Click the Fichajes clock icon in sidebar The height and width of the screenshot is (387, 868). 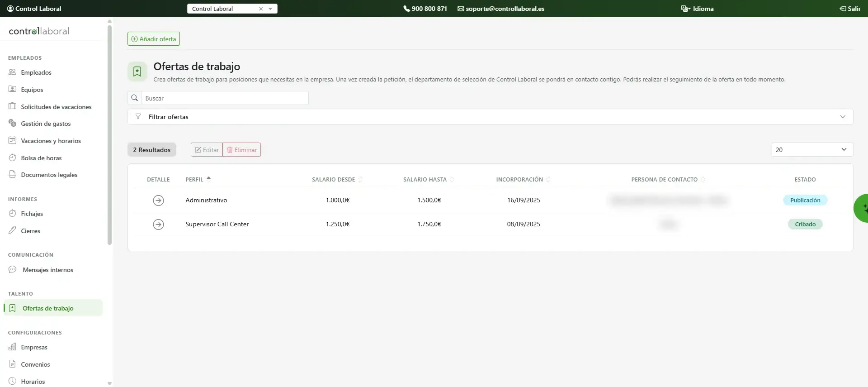[12, 213]
